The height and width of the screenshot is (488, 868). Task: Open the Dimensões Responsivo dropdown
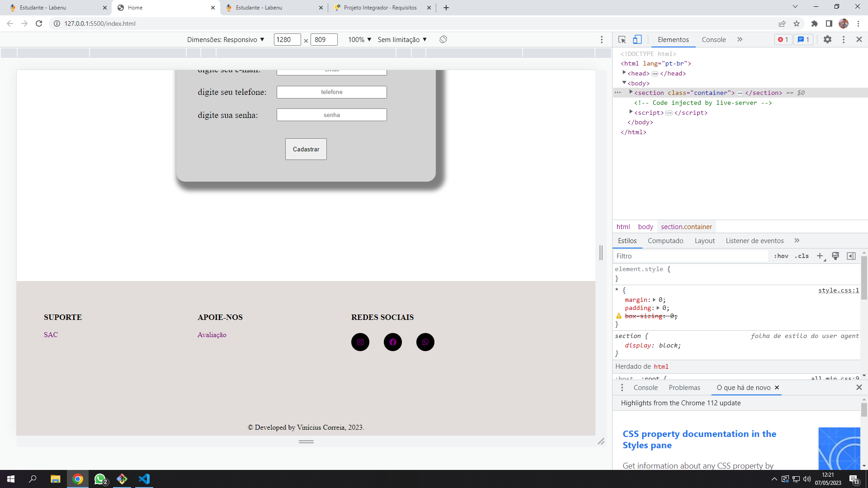pos(225,39)
